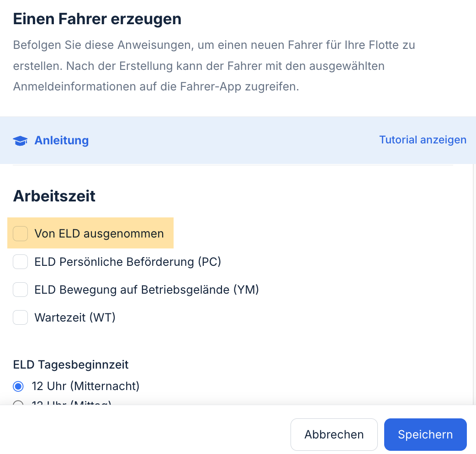Click the ELD Bewegung auf Betriebsgelände label

click(147, 290)
